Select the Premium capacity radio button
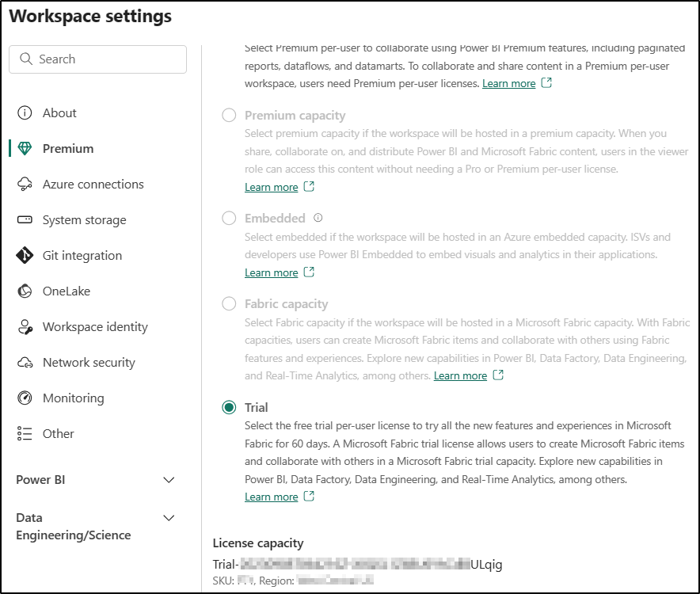This screenshot has height=594, width=700. (x=229, y=115)
